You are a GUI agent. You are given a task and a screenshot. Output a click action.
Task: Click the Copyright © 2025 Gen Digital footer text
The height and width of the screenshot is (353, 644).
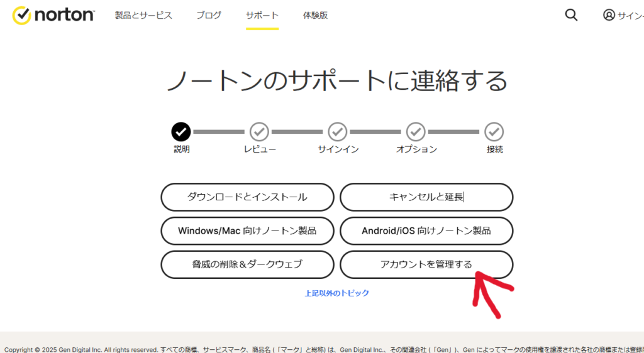point(324,350)
